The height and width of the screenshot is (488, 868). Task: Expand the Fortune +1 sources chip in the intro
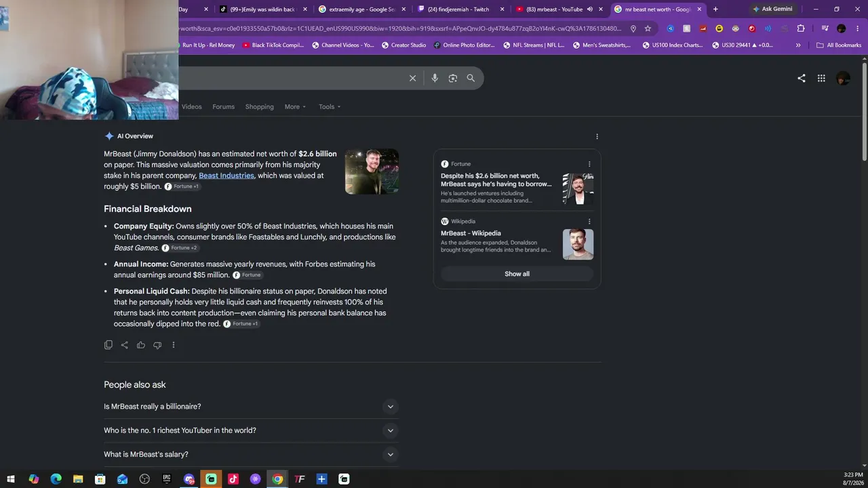(x=182, y=186)
